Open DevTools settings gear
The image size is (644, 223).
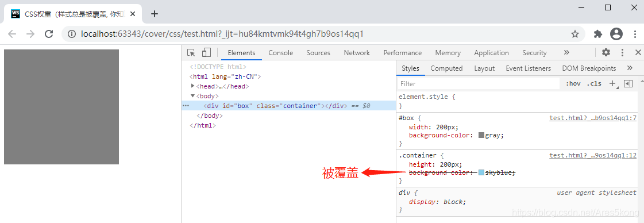[x=606, y=52]
